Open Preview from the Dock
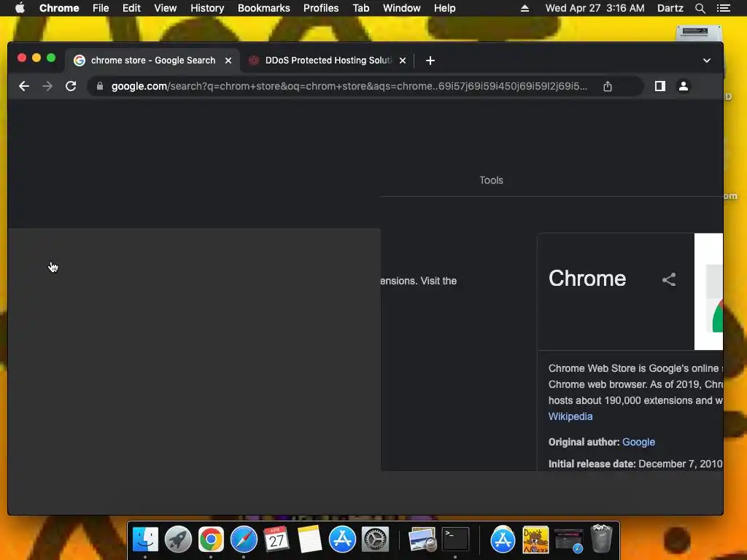This screenshot has width=747, height=560. click(x=422, y=540)
